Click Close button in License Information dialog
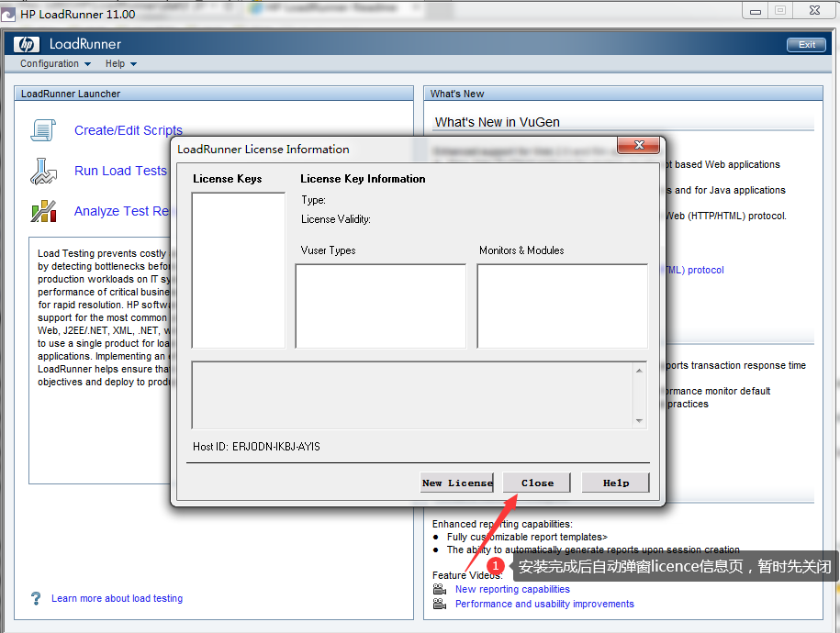Image resolution: width=840 pixels, height=633 pixels. coord(537,483)
